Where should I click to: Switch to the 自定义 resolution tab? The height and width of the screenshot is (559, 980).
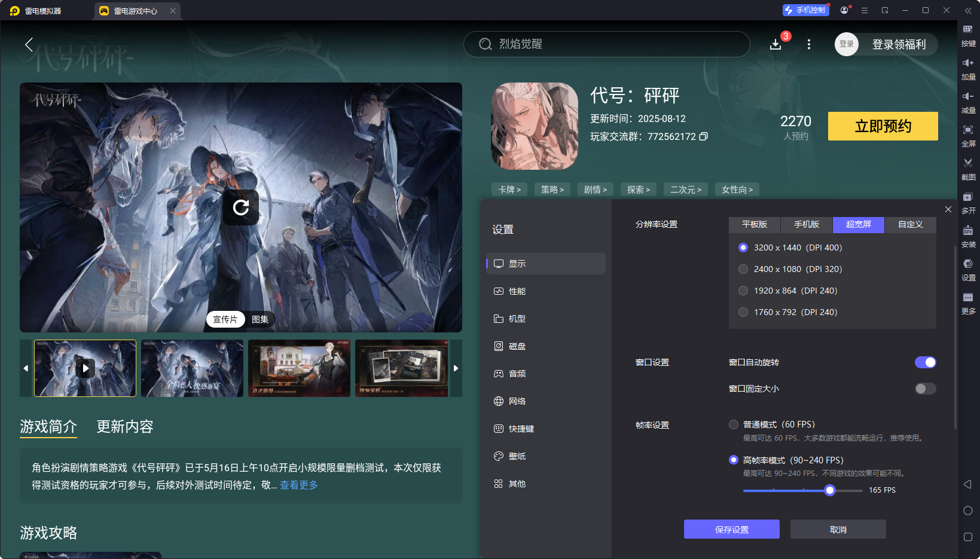pyautogui.click(x=909, y=225)
